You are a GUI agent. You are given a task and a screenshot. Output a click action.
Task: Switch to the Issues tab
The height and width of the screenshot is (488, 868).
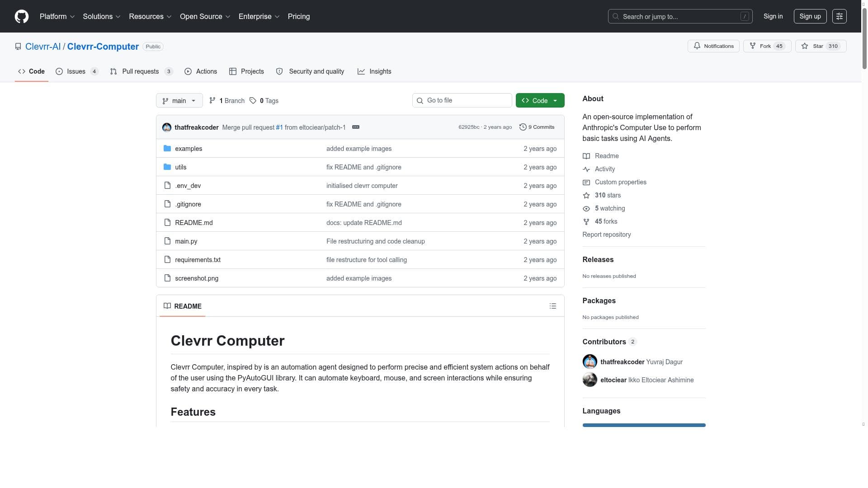click(x=76, y=71)
